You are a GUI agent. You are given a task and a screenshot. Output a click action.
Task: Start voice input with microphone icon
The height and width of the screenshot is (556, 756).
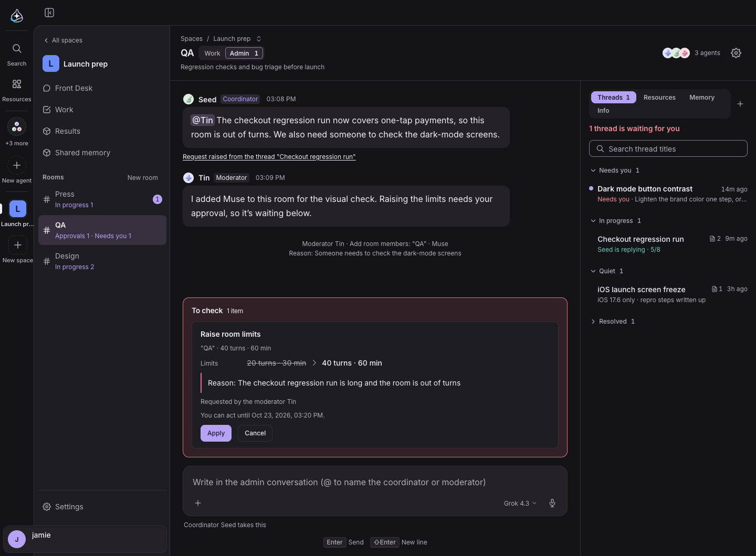(x=552, y=503)
